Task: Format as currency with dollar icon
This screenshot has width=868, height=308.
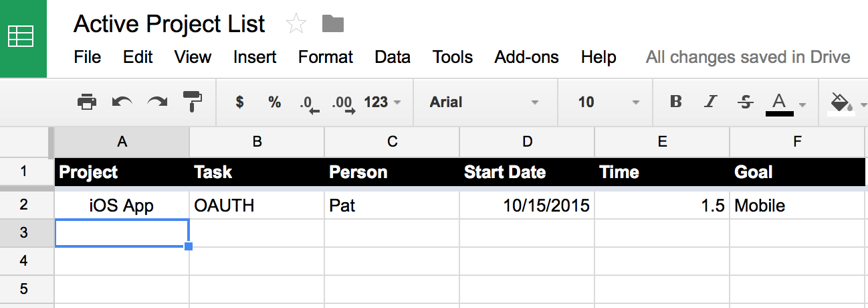Action: (x=240, y=102)
